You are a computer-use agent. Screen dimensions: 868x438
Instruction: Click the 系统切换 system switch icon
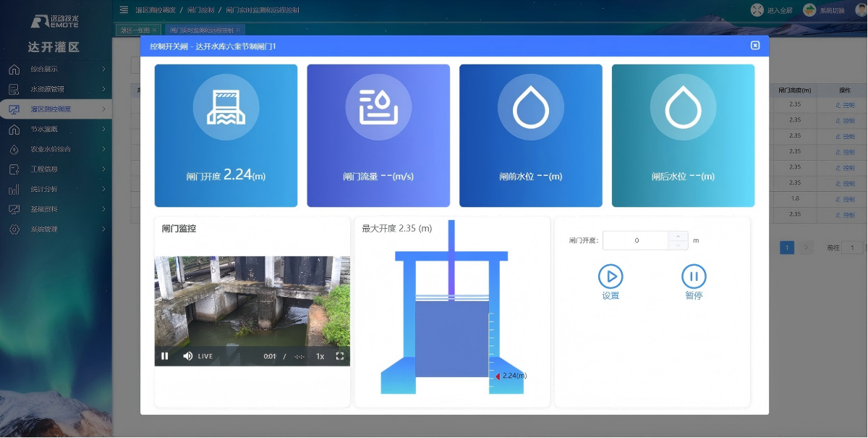(x=809, y=10)
